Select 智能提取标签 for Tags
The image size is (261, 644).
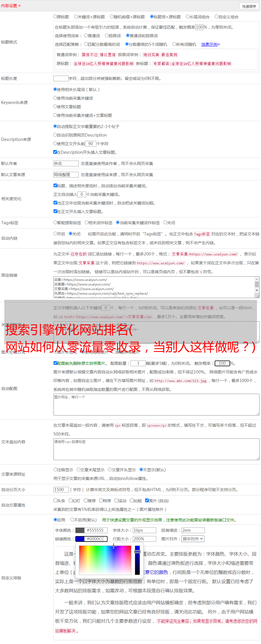[55, 222]
